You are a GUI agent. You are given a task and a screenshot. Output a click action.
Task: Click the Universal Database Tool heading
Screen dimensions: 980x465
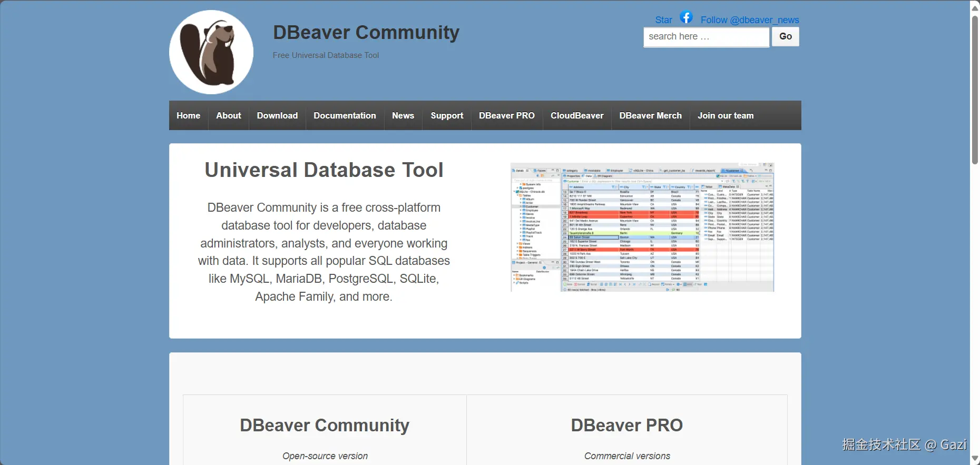pos(324,170)
